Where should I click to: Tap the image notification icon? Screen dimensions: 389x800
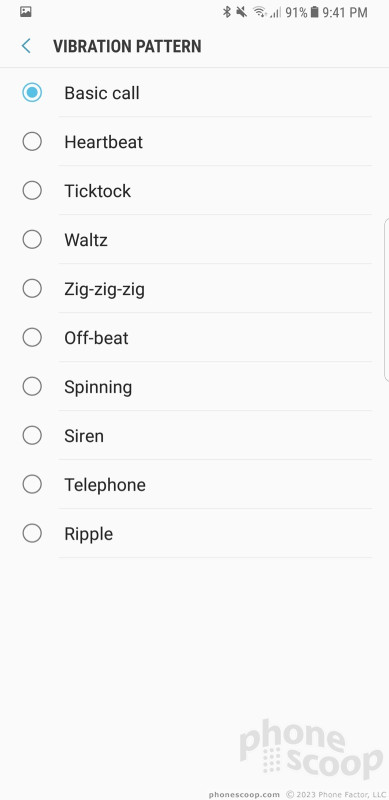tap(26, 12)
